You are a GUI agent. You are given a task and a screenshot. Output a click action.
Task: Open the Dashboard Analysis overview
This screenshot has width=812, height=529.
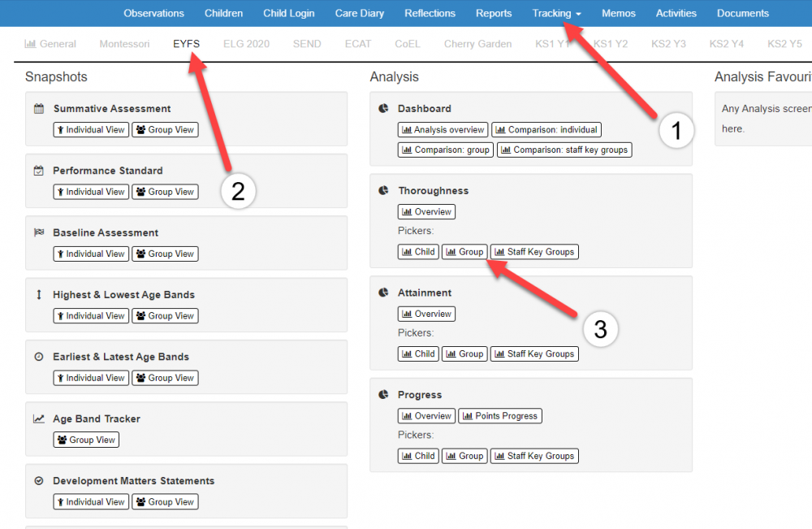point(443,129)
